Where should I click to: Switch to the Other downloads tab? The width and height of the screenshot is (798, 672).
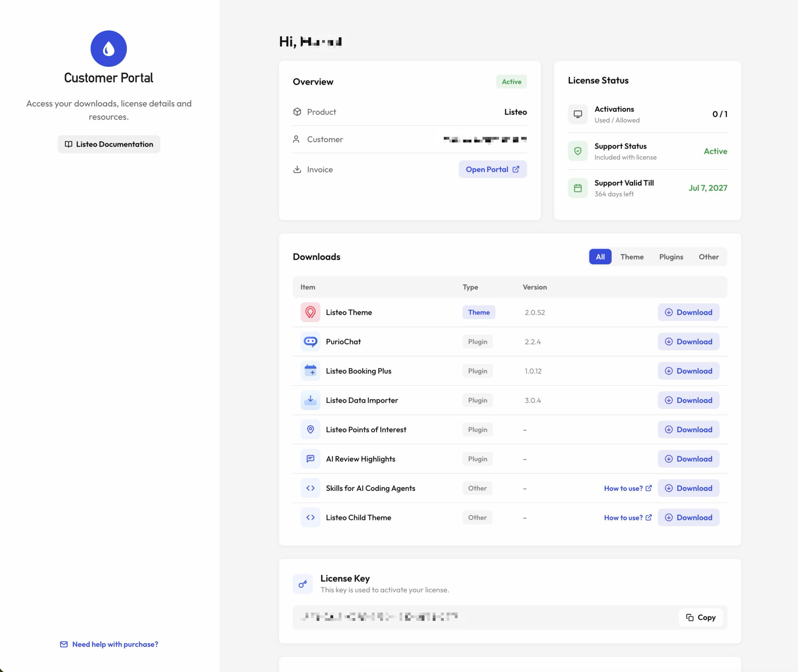[708, 257]
